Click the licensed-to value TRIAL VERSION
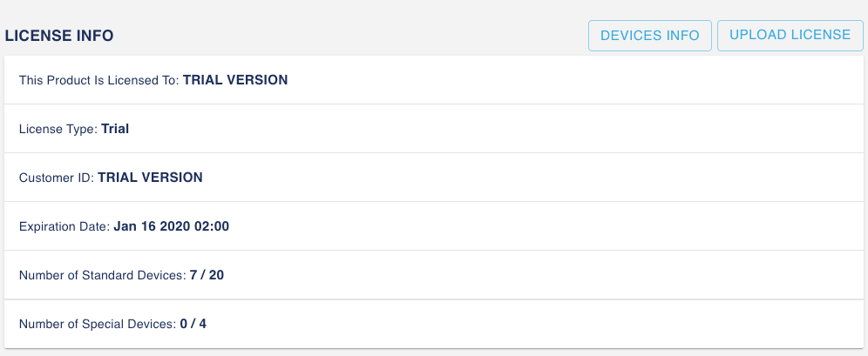 coord(235,80)
